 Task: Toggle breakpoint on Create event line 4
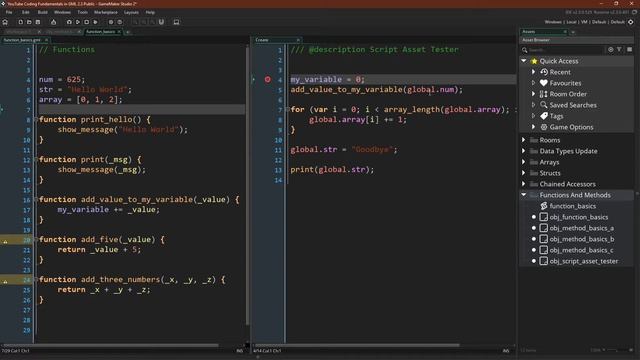coord(267,80)
